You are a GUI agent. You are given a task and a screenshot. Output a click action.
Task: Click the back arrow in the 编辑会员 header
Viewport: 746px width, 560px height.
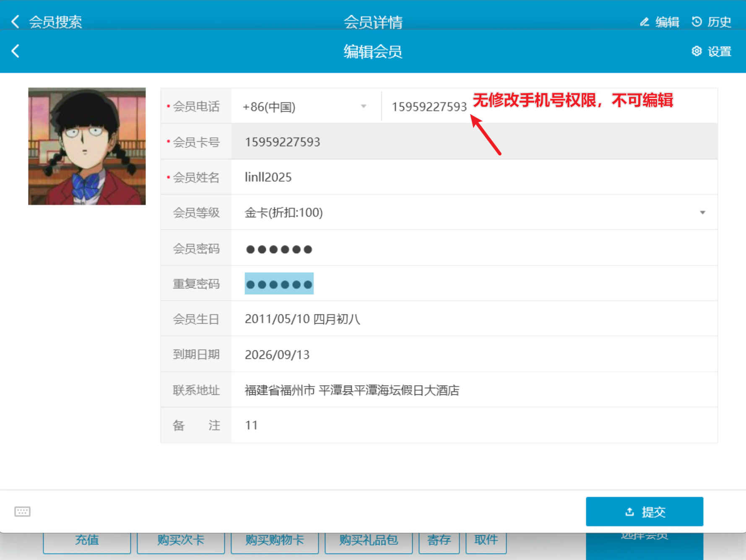pyautogui.click(x=16, y=51)
